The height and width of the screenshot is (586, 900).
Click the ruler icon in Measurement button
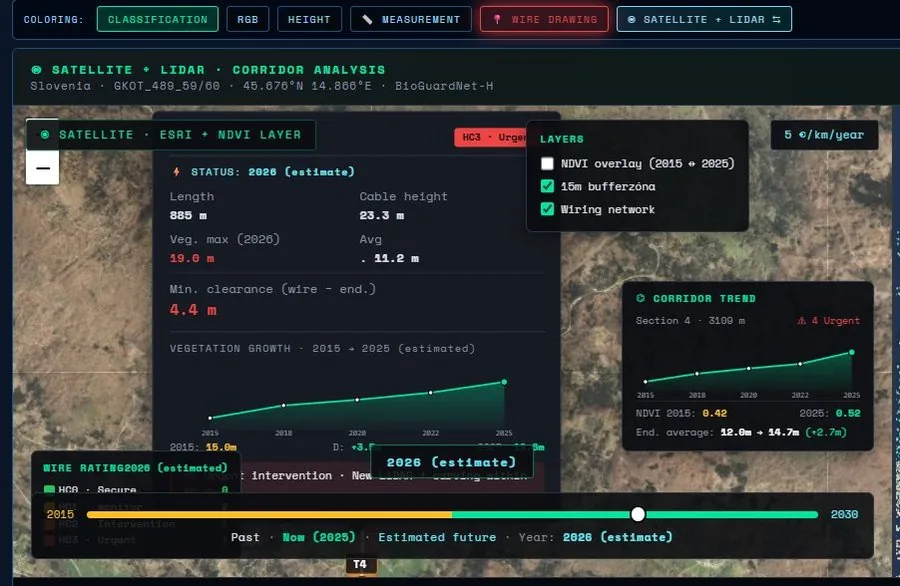point(367,20)
